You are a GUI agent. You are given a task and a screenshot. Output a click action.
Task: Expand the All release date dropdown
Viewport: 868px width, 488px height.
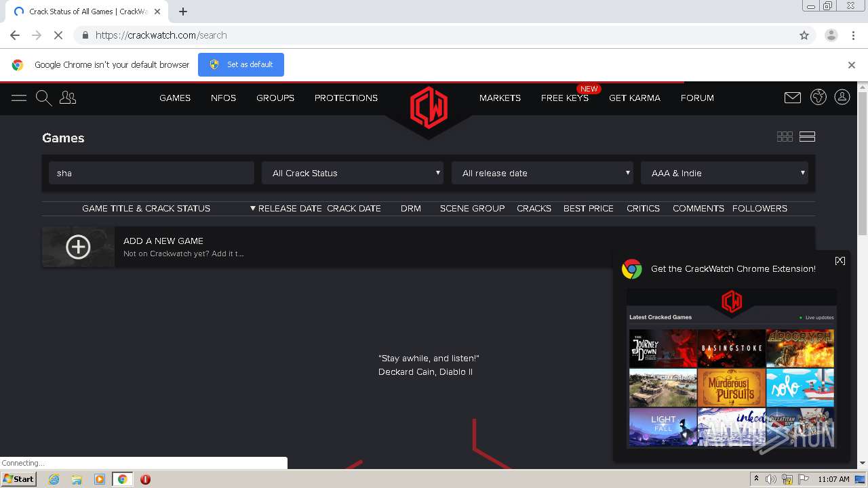click(542, 173)
